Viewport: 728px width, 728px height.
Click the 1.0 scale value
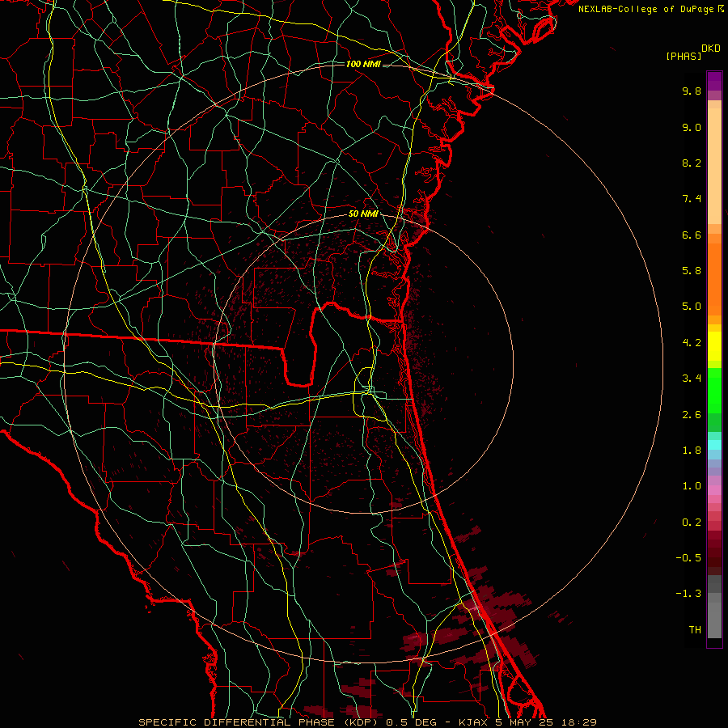pos(692,486)
